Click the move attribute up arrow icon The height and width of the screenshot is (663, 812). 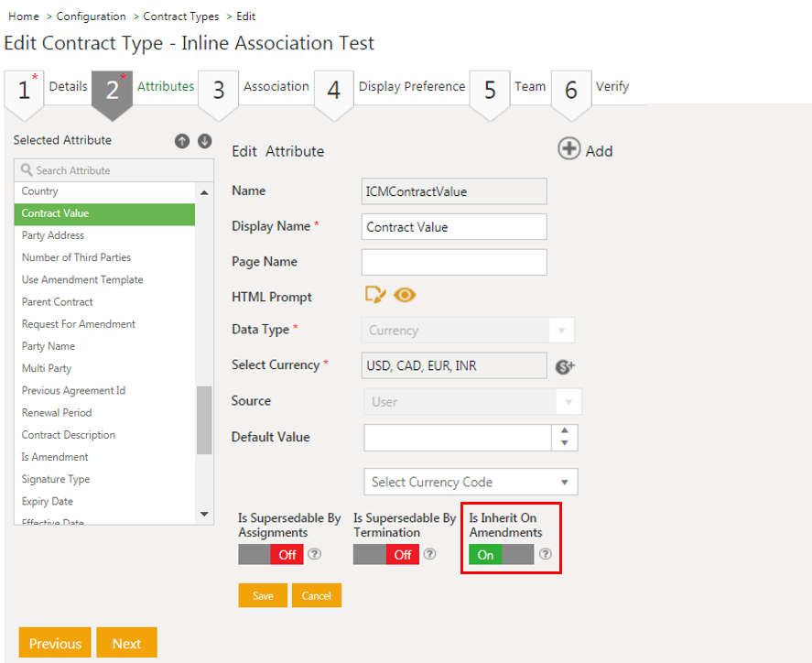[x=182, y=141]
